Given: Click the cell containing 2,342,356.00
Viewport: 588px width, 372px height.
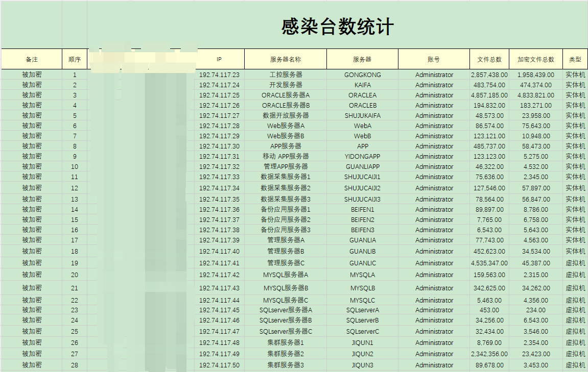Looking at the screenshot, I should tap(489, 354).
